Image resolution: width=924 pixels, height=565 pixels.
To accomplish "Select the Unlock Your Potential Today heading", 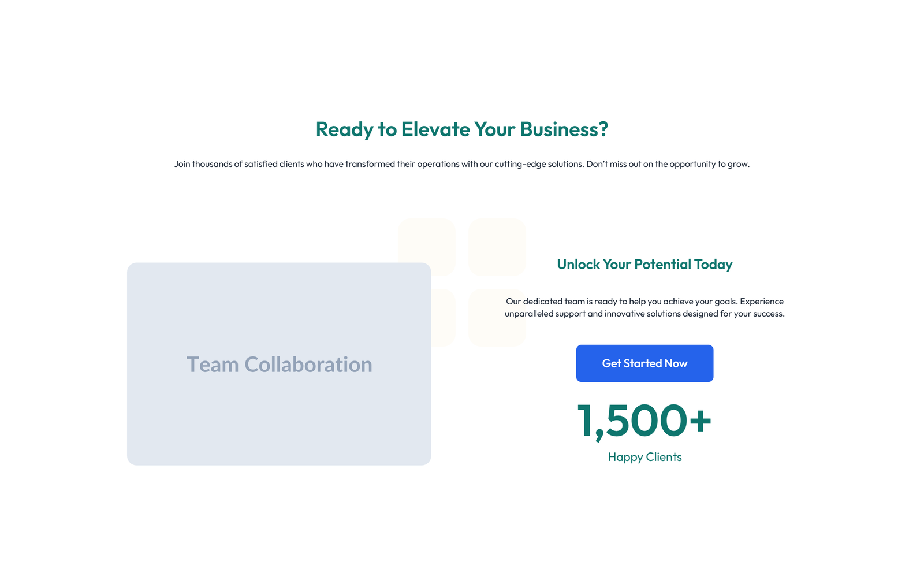I will 644,264.
